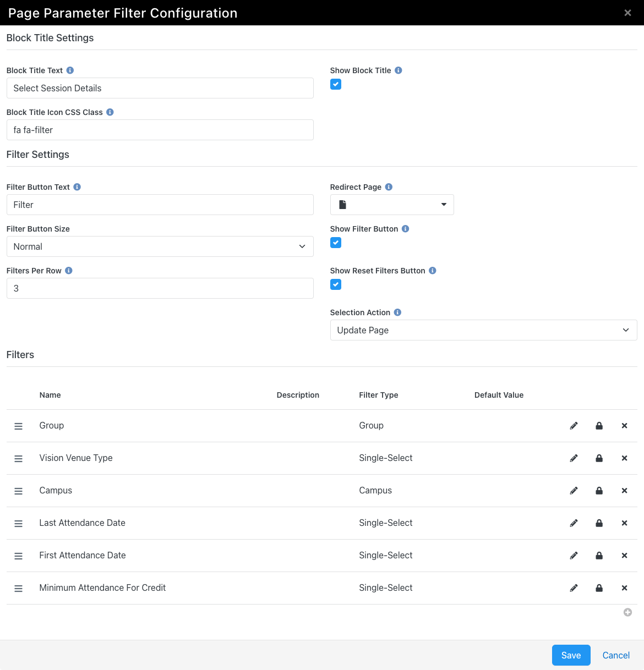The width and height of the screenshot is (644, 670).
Task: Select Campus filter type cell
Action: coord(375,491)
